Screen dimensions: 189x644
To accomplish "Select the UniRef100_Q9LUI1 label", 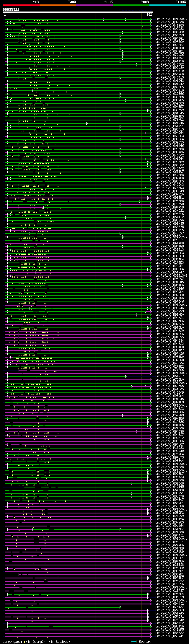I will [x=170, y=240].
